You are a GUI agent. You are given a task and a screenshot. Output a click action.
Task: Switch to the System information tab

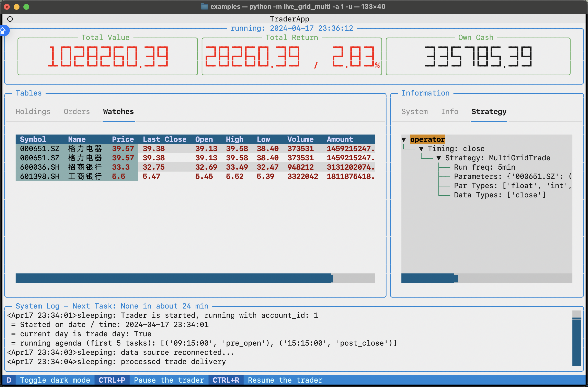click(x=414, y=112)
